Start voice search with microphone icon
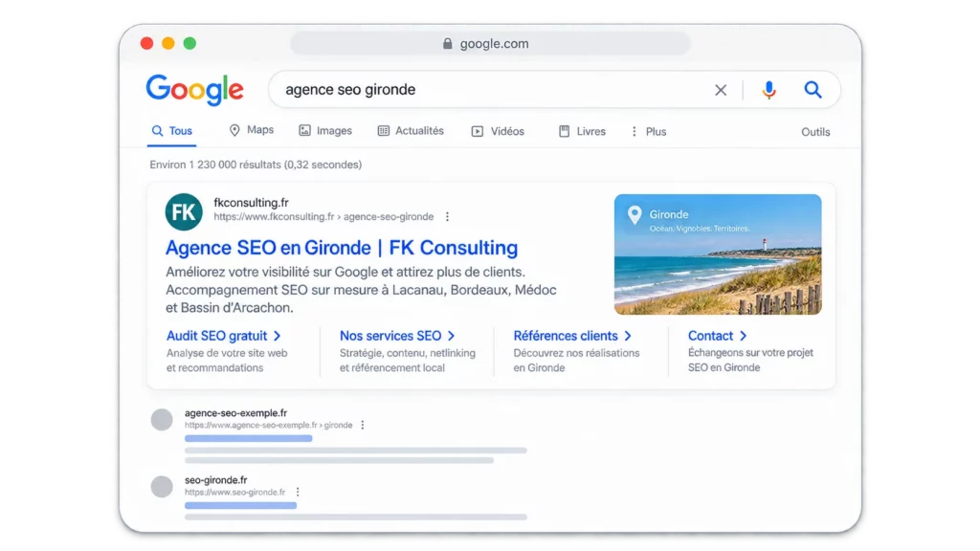The image size is (980, 551). [768, 90]
